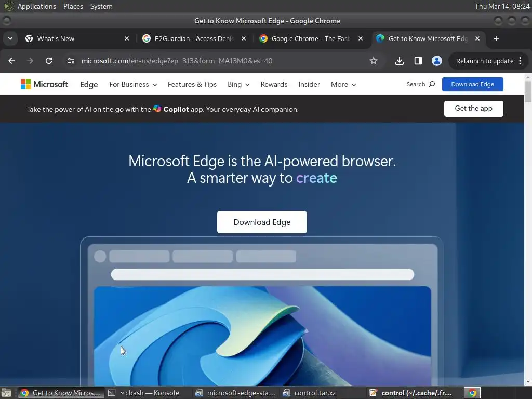532x399 pixels.
Task: Open a new tab with plus icon
Action: tap(496, 38)
